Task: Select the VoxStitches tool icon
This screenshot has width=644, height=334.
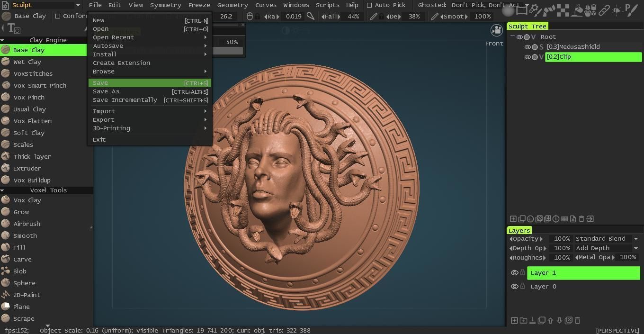Action: pos(6,73)
